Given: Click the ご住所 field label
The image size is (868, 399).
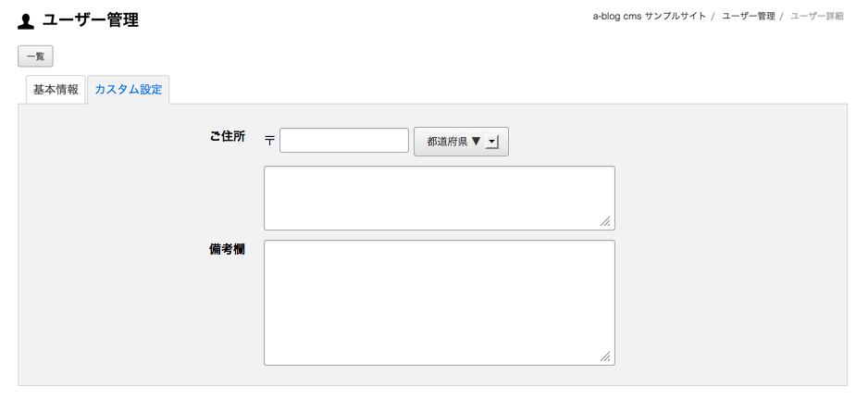Looking at the screenshot, I should [x=227, y=136].
